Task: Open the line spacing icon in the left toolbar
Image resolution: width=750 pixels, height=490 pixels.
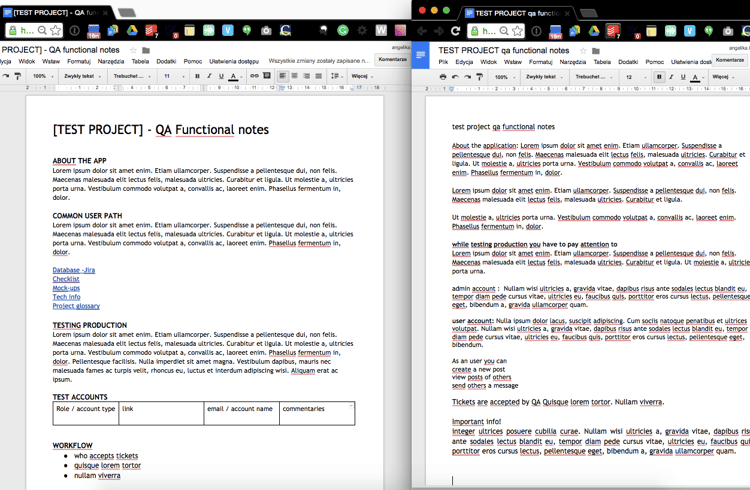Action: tap(336, 76)
